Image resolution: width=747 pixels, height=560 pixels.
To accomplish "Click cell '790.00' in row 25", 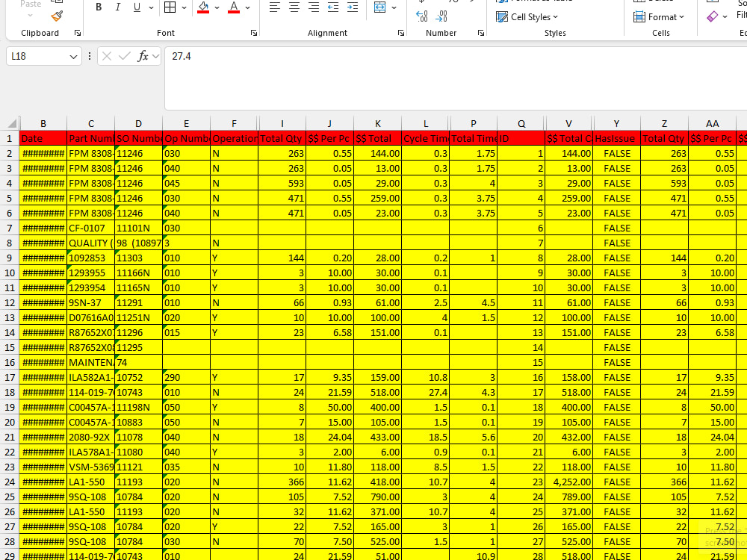I will [x=378, y=497].
